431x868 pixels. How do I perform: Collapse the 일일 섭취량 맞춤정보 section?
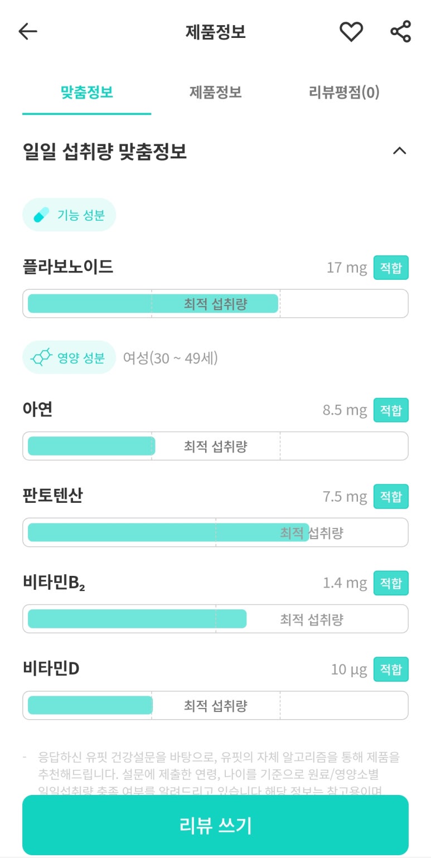pyautogui.click(x=399, y=151)
